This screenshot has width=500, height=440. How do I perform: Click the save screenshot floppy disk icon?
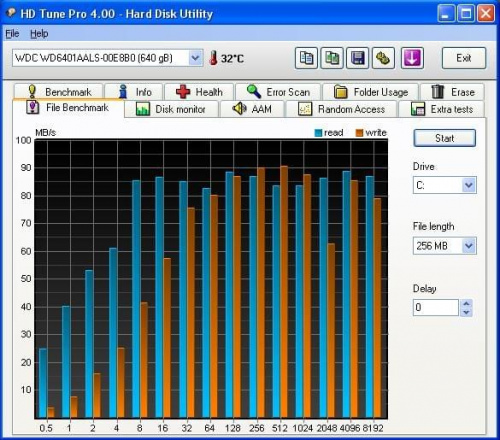tap(358, 58)
